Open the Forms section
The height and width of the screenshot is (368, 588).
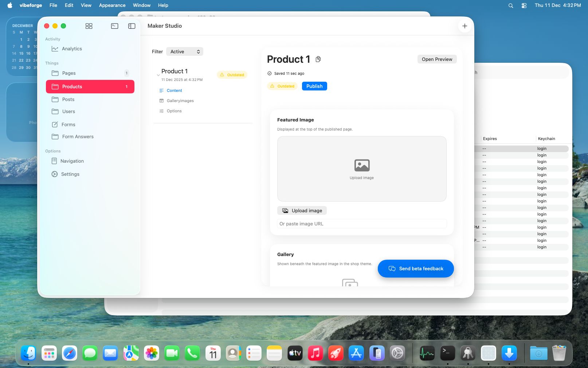pyautogui.click(x=68, y=124)
